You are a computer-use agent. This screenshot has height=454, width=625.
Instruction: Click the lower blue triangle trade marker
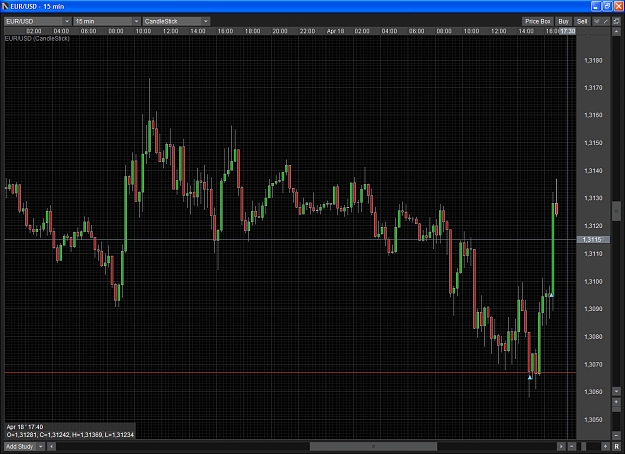[x=530, y=377]
